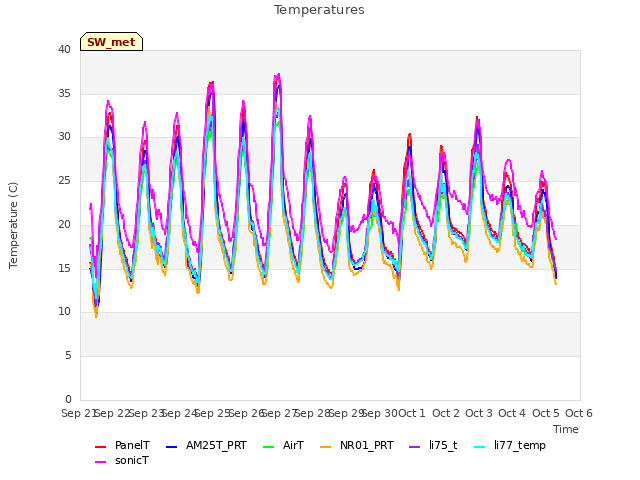Click the cyan li77_temp legend color marker
The height and width of the screenshot is (480, 640).
480,447
